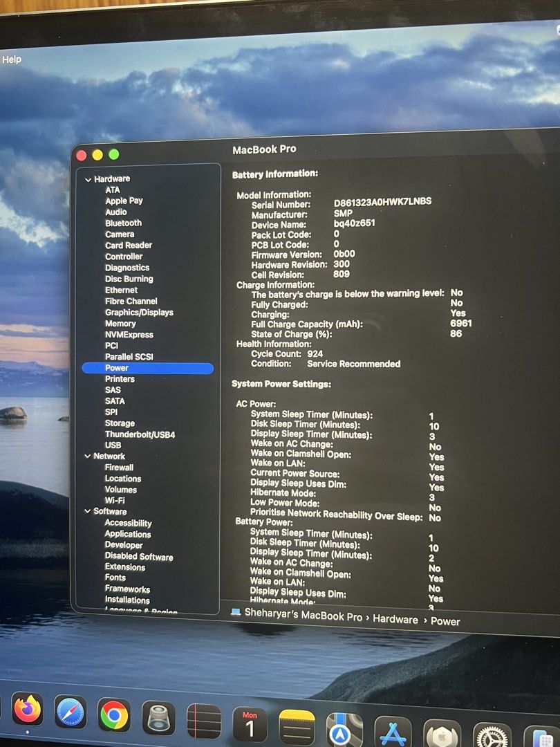The image size is (560, 747).
Task: Click Power in the path bar
Action: point(445,621)
